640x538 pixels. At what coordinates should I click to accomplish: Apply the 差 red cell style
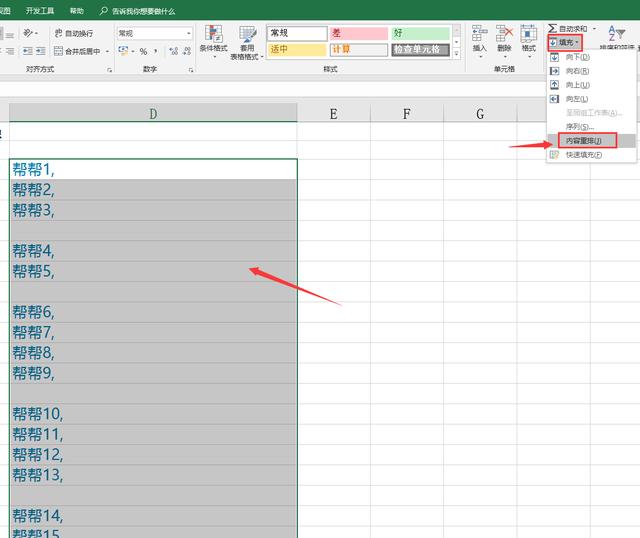(356, 33)
